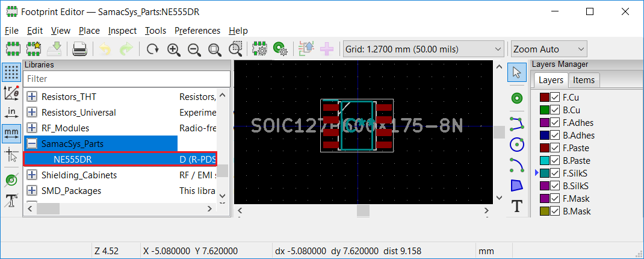Toggle grid display dots icon
The width and height of the screenshot is (644, 259).
pos(12,72)
